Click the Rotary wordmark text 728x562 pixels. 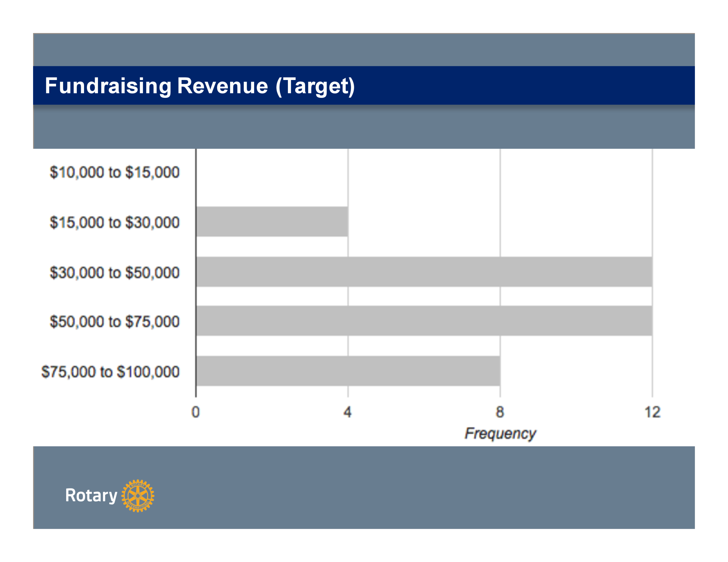tap(91, 495)
